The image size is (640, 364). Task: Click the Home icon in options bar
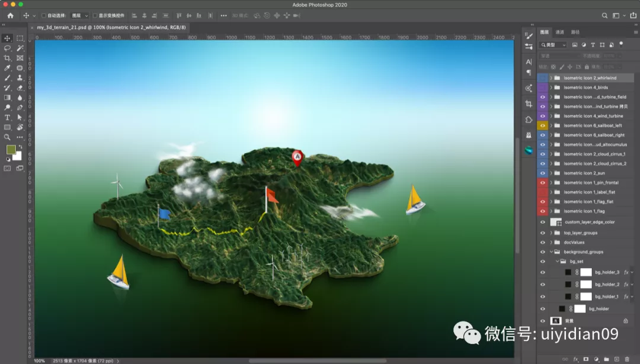[x=11, y=15]
